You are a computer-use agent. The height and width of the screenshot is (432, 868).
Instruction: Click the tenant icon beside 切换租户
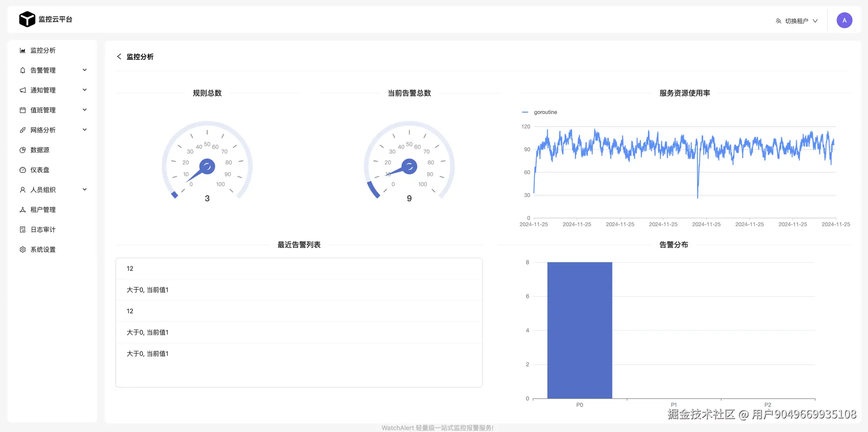click(x=778, y=21)
